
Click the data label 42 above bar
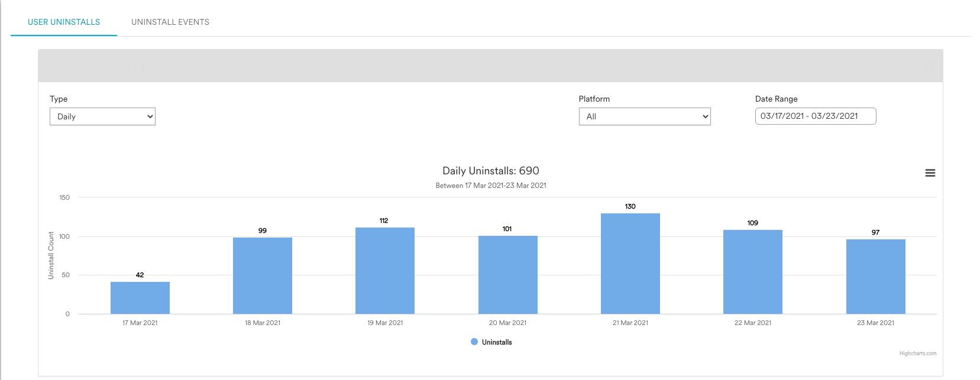[x=140, y=275]
